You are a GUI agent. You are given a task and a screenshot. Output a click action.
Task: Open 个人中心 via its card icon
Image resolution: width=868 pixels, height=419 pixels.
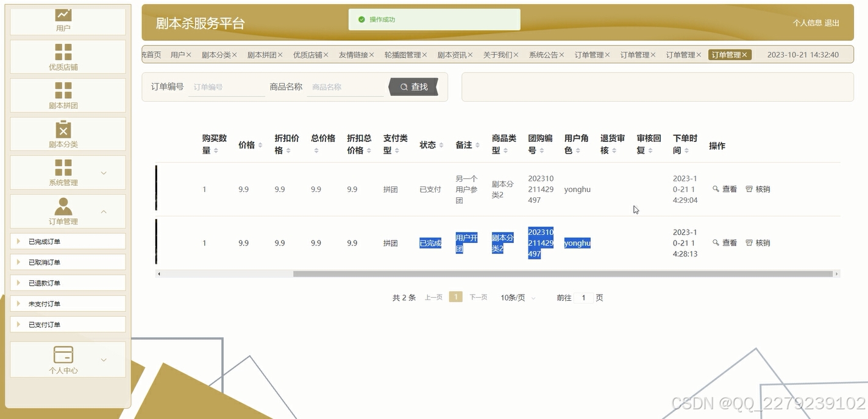point(63,355)
